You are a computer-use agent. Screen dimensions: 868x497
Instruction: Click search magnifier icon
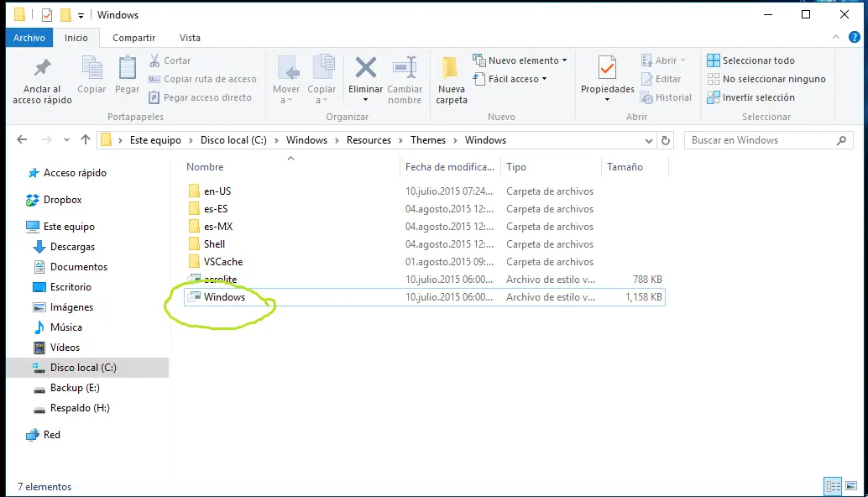(x=841, y=140)
